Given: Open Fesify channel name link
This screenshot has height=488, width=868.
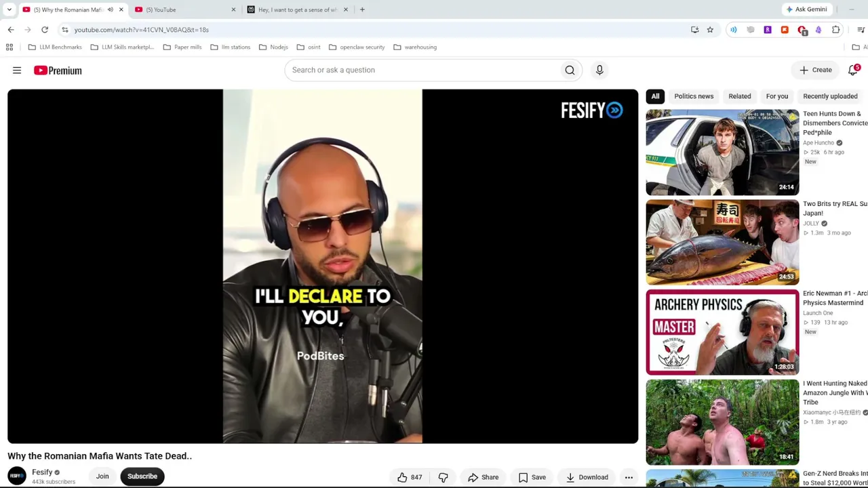Looking at the screenshot, I should (42, 472).
